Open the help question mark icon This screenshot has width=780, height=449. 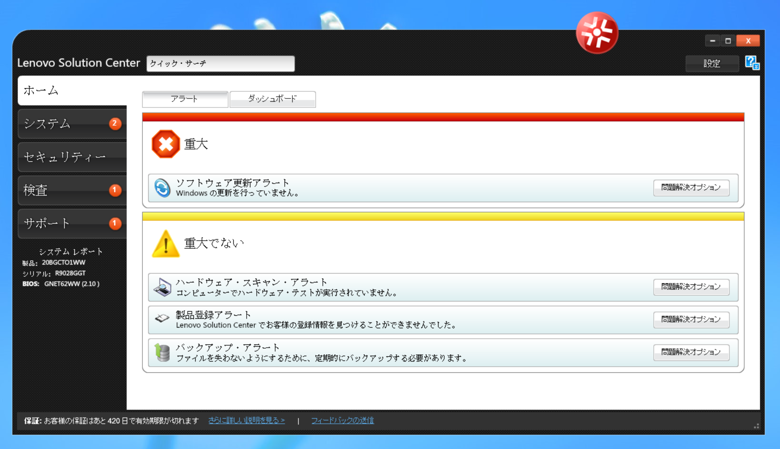point(752,63)
